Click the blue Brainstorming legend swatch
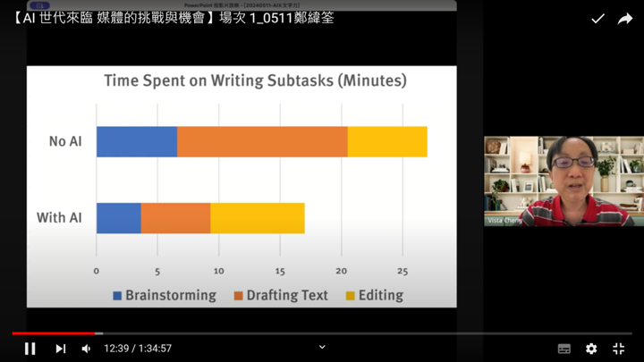Viewport: 644px width, 362px height. (x=117, y=296)
